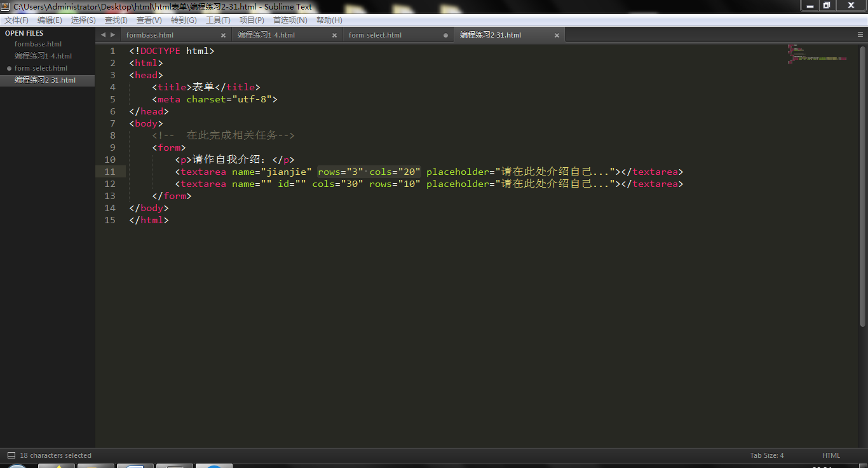
Task: Open the 工具(T) menu
Action: (218, 20)
